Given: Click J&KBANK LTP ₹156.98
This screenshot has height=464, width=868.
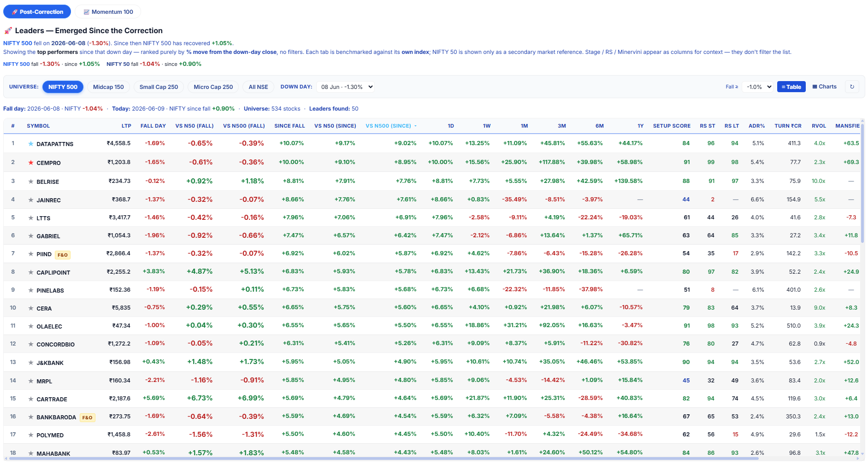Looking at the screenshot, I should (120, 362).
